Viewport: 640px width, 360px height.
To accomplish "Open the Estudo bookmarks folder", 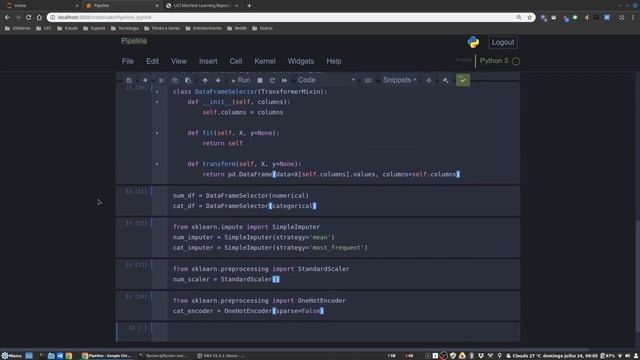I will [68, 29].
